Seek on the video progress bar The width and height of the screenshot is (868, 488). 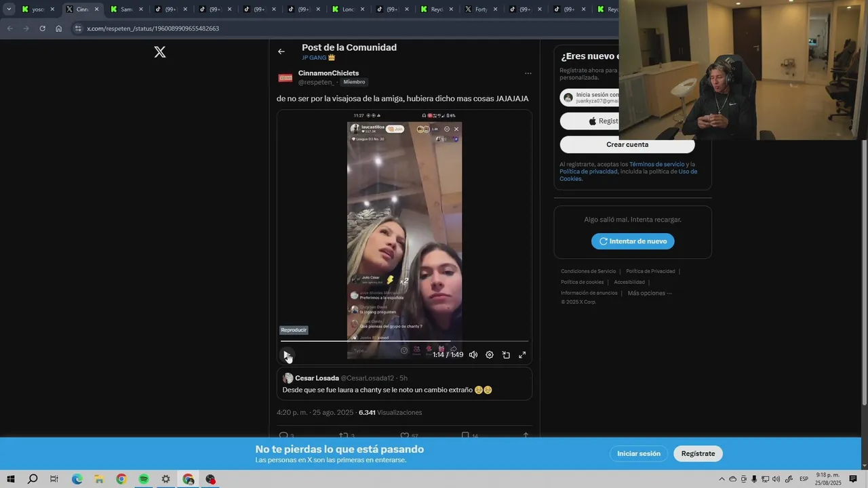tap(404, 341)
